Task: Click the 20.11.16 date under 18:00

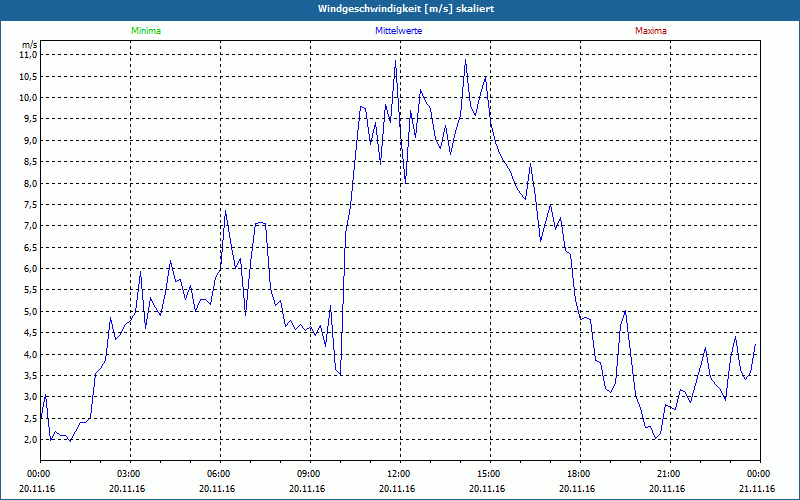Action: [x=577, y=489]
